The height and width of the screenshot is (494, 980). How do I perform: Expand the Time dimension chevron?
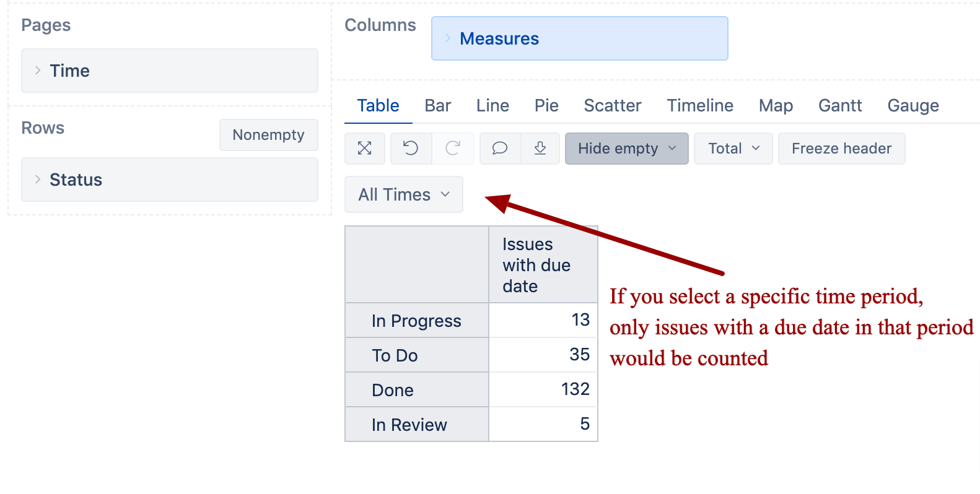coord(38,71)
